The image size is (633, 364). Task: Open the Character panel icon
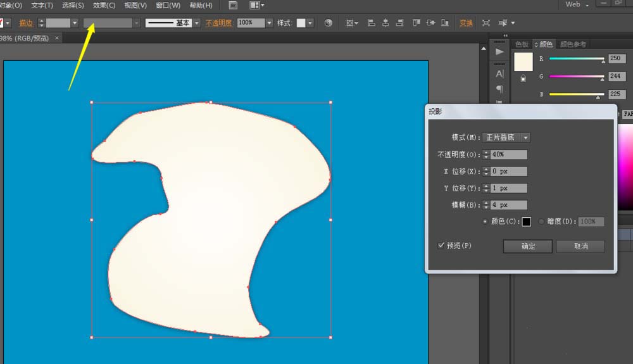point(499,74)
